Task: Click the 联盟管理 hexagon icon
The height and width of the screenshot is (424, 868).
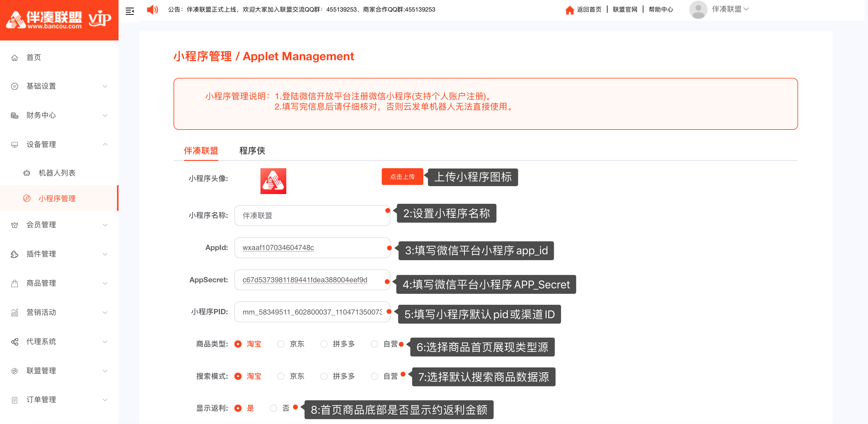Action: pos(15,371)
